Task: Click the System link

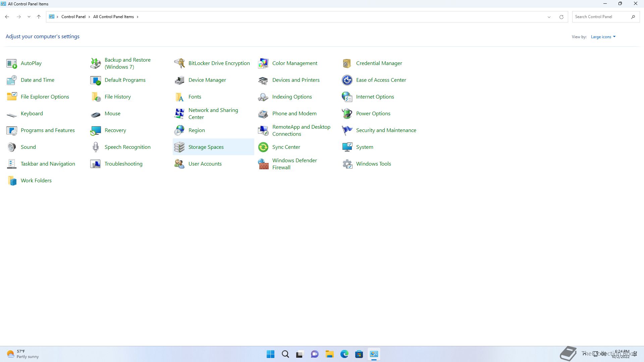Action: (365, 147)
